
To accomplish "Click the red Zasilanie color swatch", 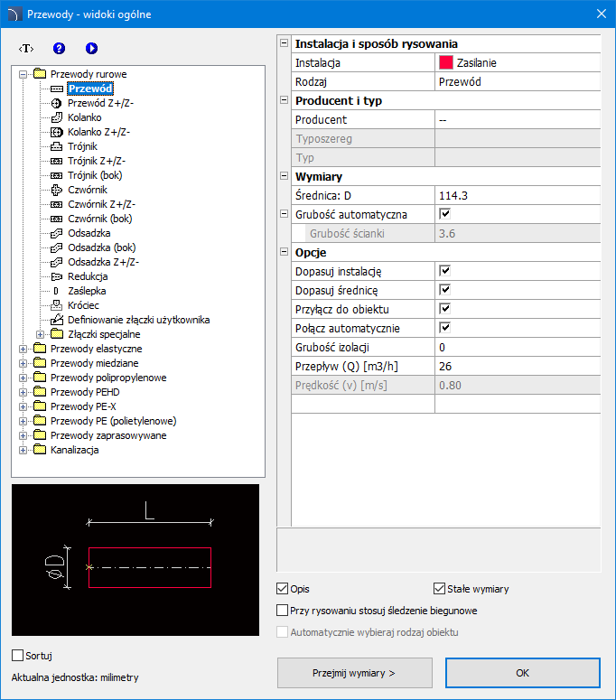I will pos(445,63).
